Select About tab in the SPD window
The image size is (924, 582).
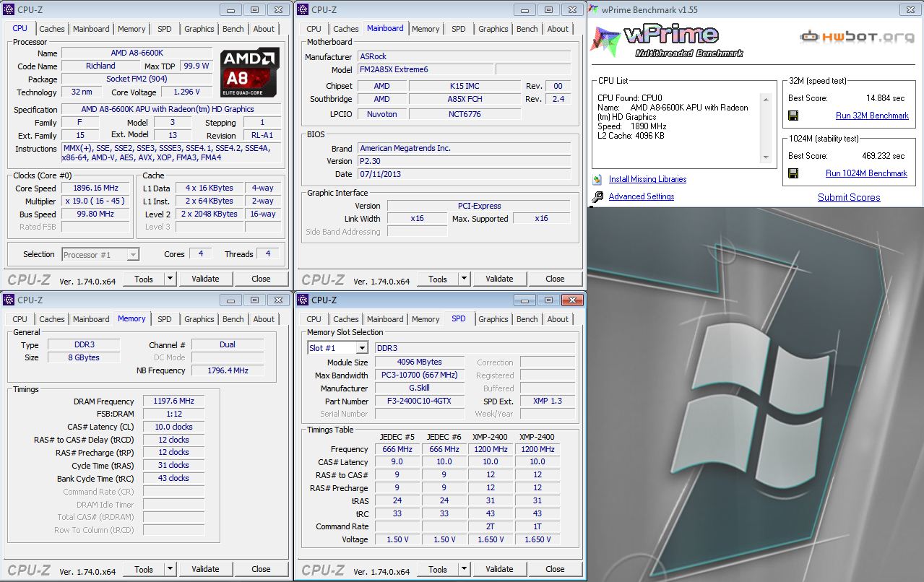[x=558, y=319]
